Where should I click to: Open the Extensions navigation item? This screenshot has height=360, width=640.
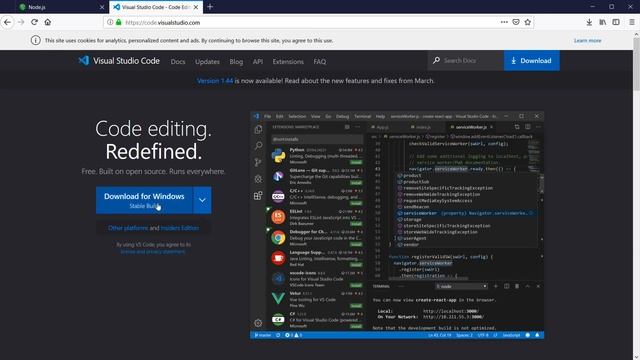point(288,62)
